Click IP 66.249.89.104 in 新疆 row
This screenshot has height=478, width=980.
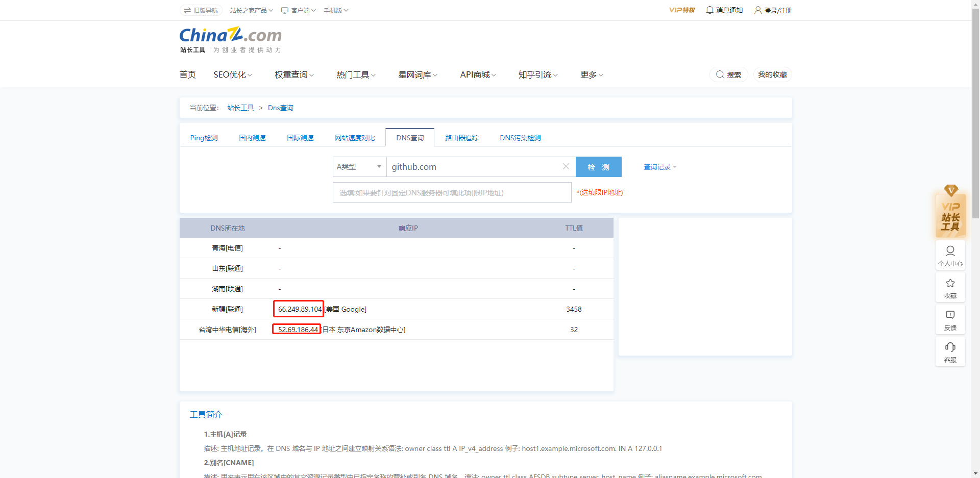pyautogui.click(x=300, y=309)
